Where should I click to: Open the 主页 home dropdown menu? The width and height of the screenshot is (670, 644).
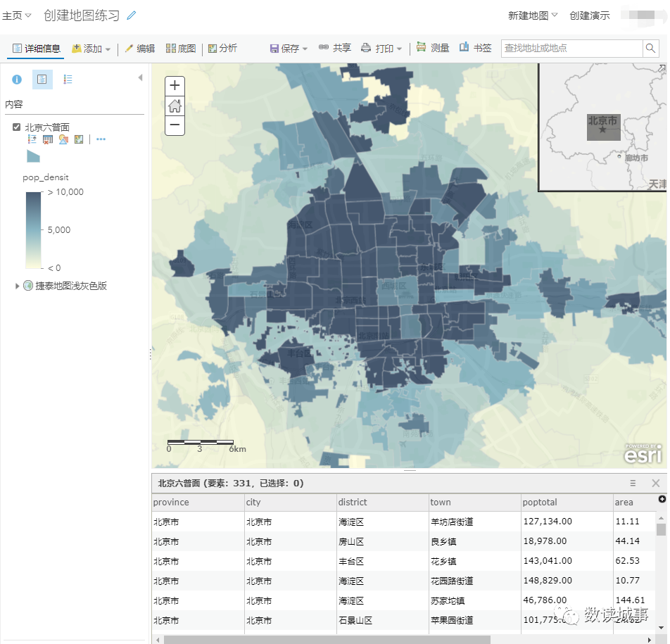coord(17,15)
